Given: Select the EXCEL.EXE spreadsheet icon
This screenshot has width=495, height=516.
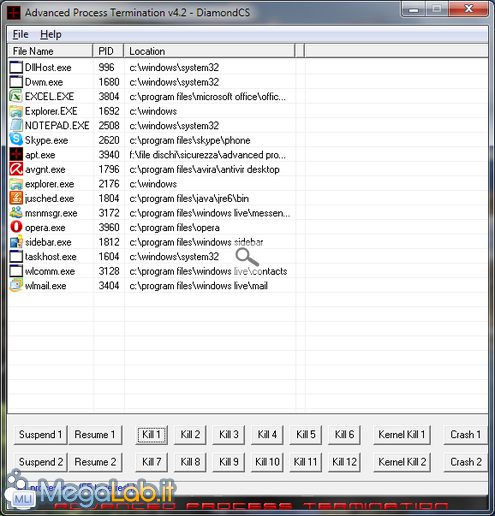Looking at the screenshot, I should (x=16, y=96).
